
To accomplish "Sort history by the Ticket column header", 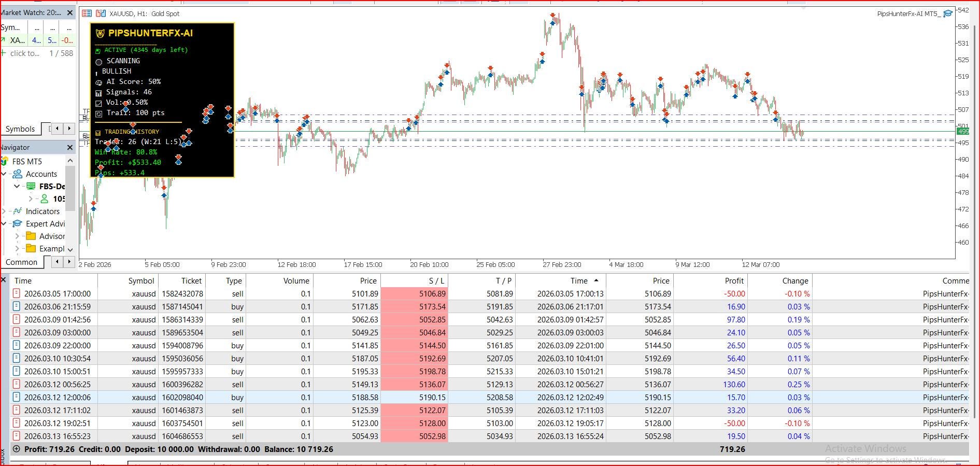I will (182, 280).
